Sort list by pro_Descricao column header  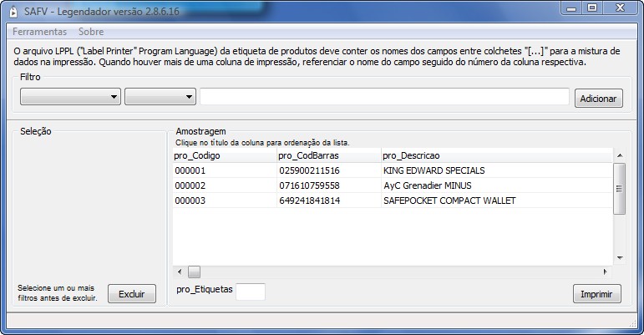click(x=494, y=155)
